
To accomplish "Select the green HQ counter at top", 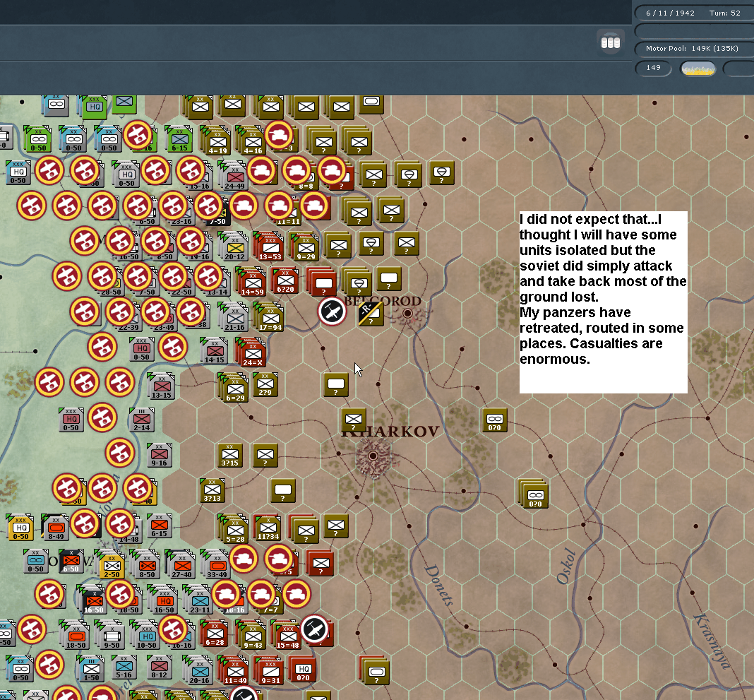I will (95, 106).
